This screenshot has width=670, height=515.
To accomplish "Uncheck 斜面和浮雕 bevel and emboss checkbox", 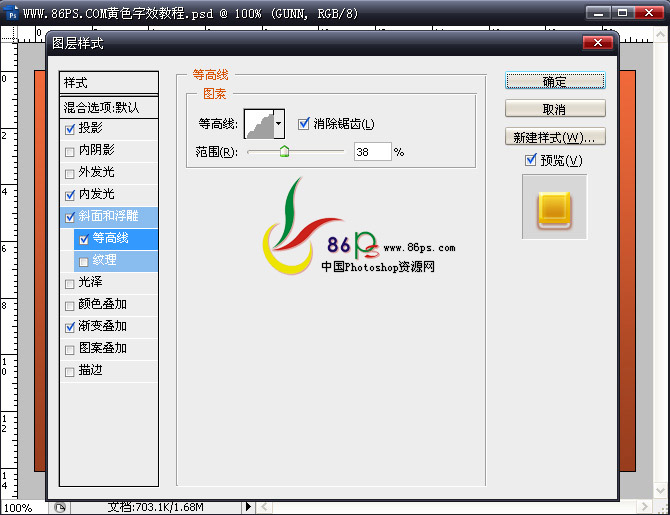I will [x=70, y=217].
